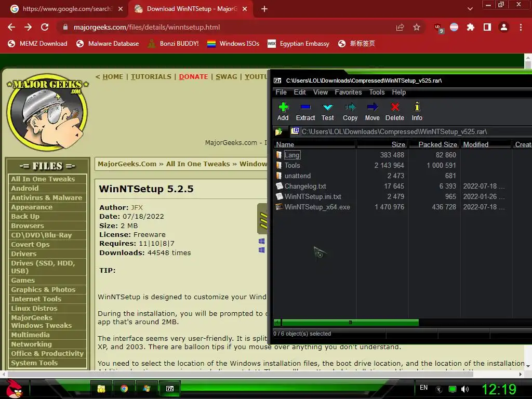This screenshot has width=532, height=399.
Task: Open a new Chrome tab
Action: point(264,9)
